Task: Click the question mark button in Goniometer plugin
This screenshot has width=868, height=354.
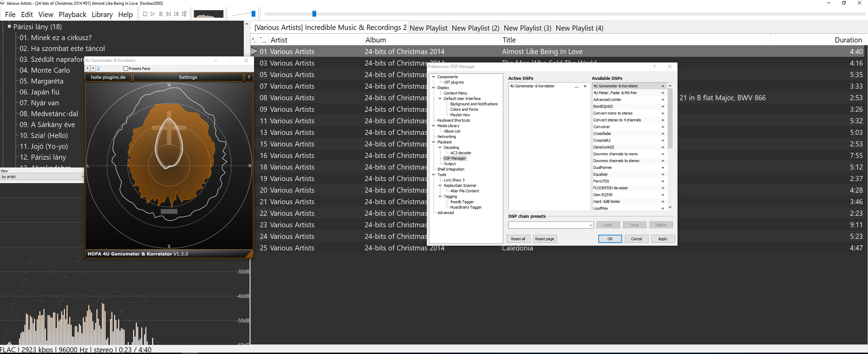Action: pyautogui.click(x=249, y=77)
